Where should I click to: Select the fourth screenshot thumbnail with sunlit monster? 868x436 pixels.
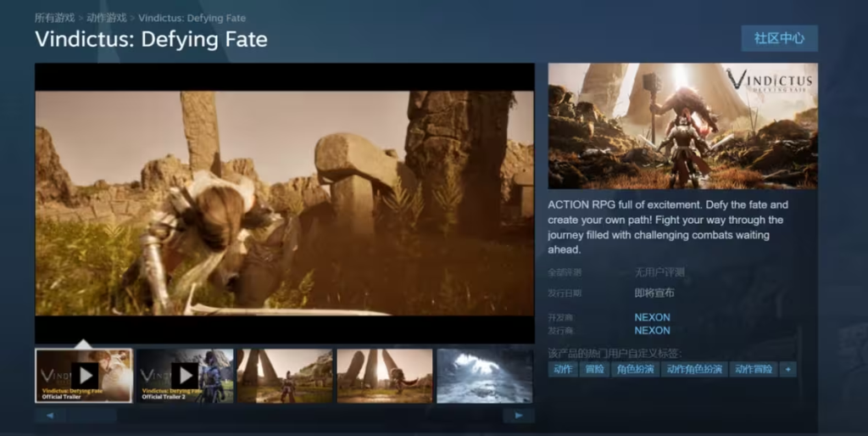(385, 376)
